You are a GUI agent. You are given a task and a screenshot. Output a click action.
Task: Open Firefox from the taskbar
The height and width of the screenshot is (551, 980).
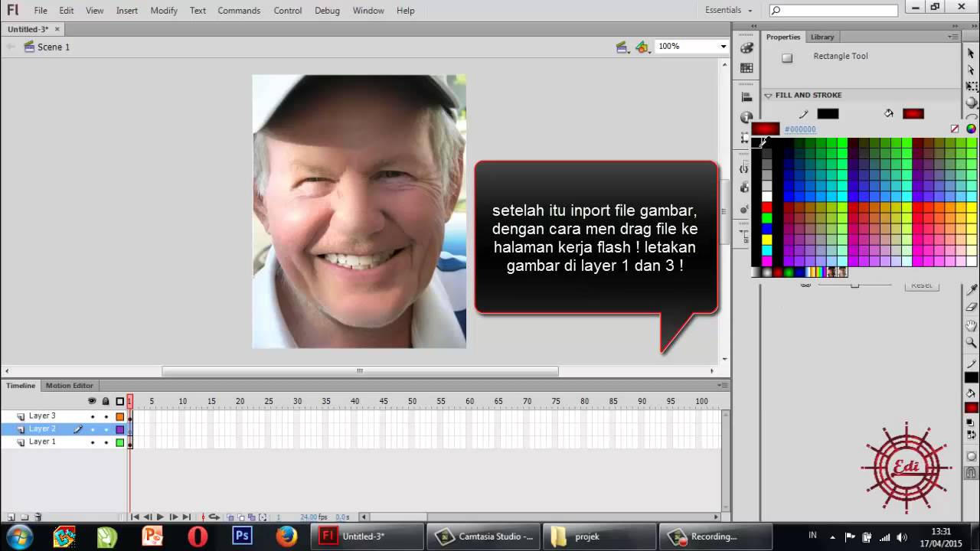click(286, 536)
